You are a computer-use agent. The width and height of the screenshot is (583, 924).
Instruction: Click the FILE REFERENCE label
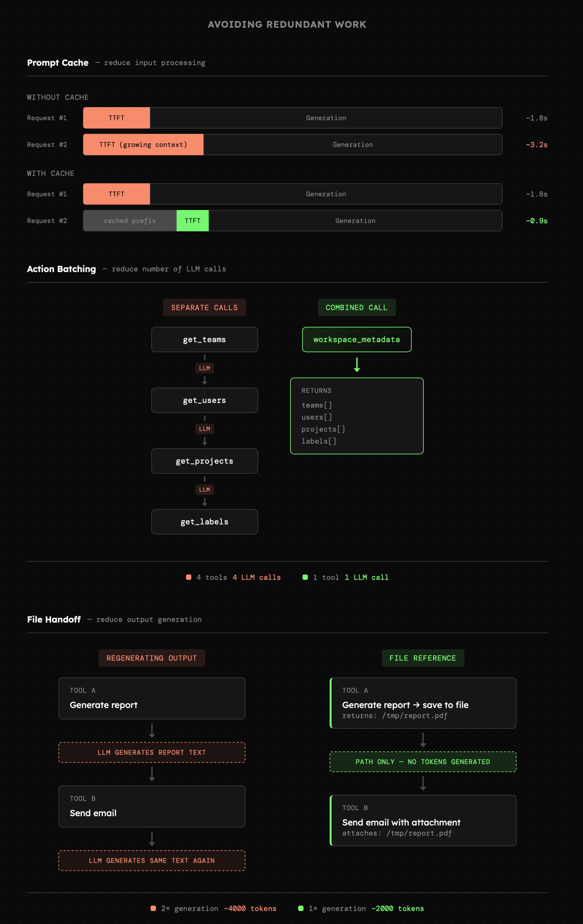click(422, 658)
